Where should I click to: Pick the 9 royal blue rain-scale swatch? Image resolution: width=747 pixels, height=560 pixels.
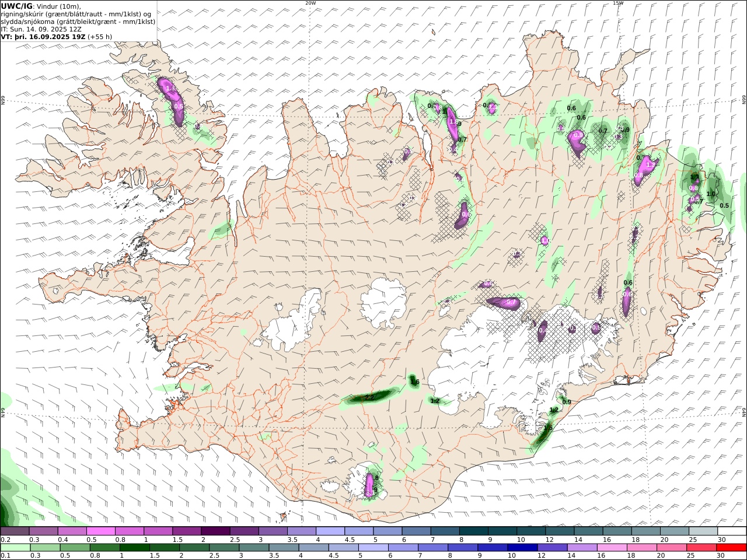(x=492, y=548)
